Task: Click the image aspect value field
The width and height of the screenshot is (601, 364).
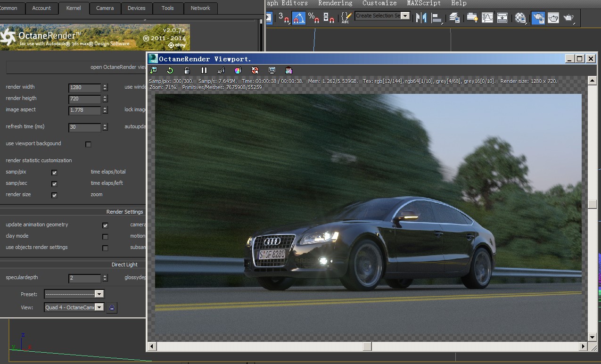Action: pyautogui.click(x=85, y=110)
